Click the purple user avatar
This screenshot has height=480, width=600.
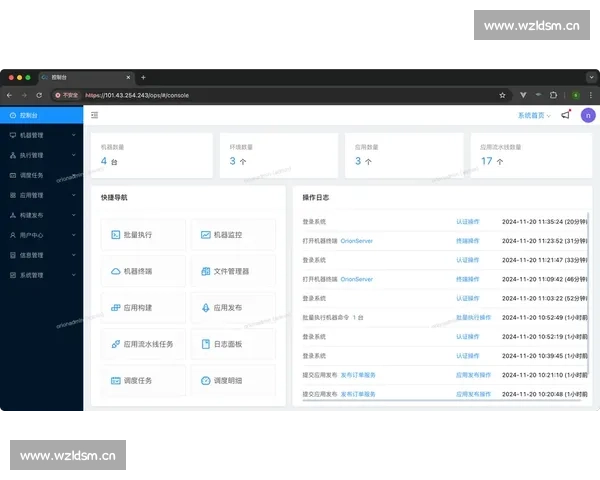point(588,115)
